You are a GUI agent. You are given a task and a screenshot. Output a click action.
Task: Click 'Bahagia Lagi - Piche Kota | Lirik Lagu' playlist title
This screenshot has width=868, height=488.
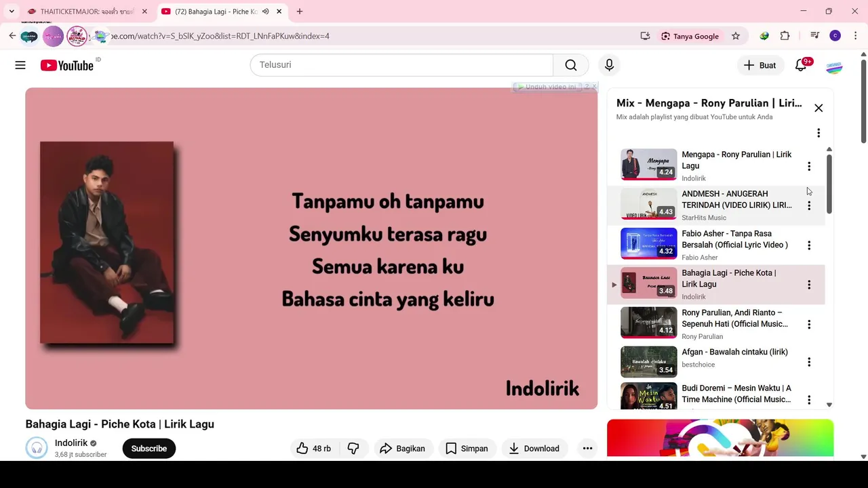(729, 279)
